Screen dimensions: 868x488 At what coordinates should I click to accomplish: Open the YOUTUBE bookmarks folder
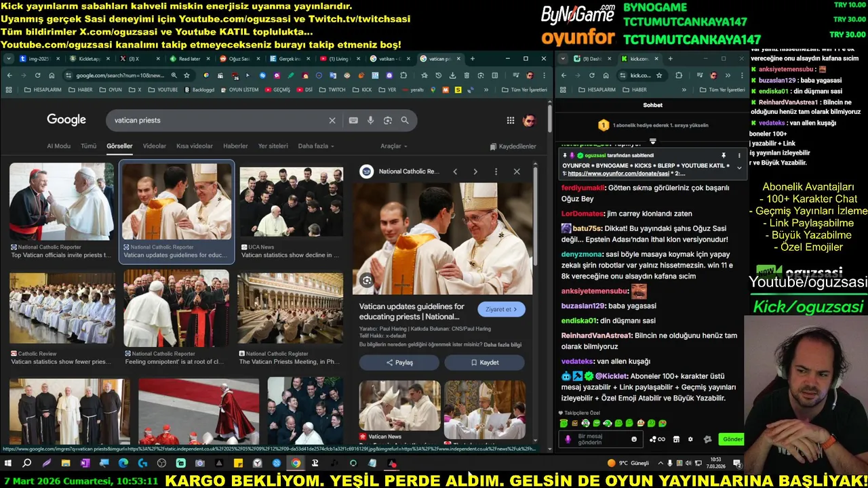[163, 89]
